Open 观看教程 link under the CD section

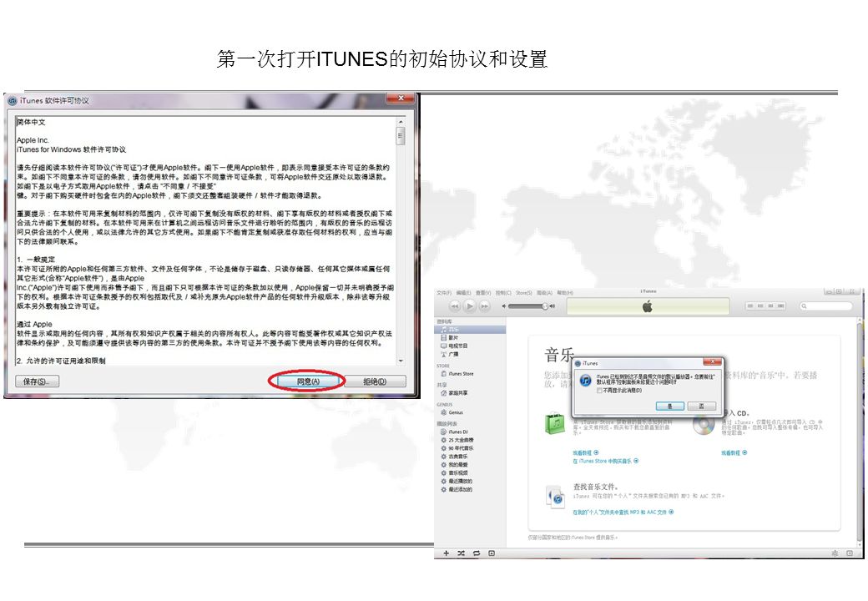pos(734,452)
